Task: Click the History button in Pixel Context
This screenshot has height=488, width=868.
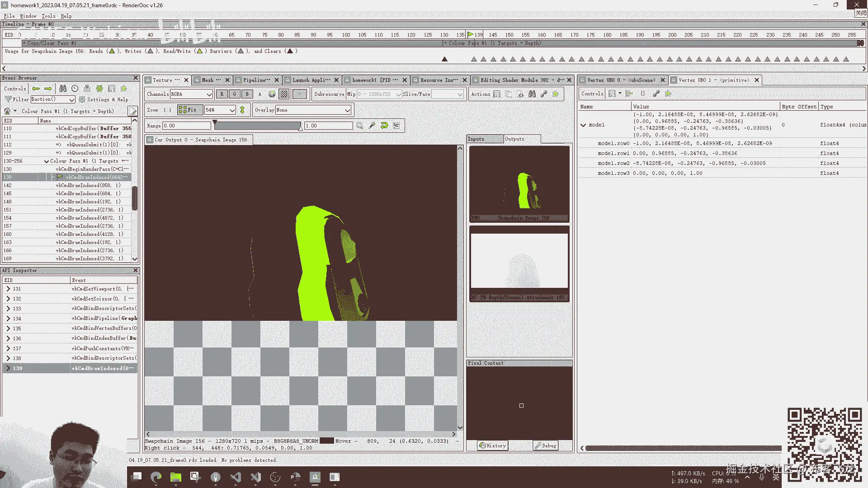Action: click(x=493, y=446)
